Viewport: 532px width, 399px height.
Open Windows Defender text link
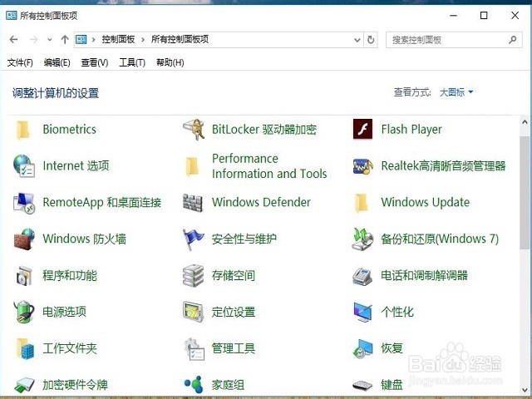[x=261, y=203]
